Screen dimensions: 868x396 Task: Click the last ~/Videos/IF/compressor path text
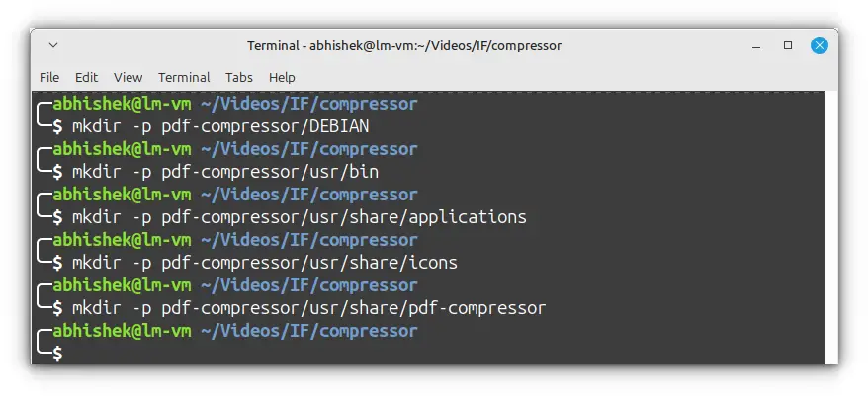tap(308, 331)
